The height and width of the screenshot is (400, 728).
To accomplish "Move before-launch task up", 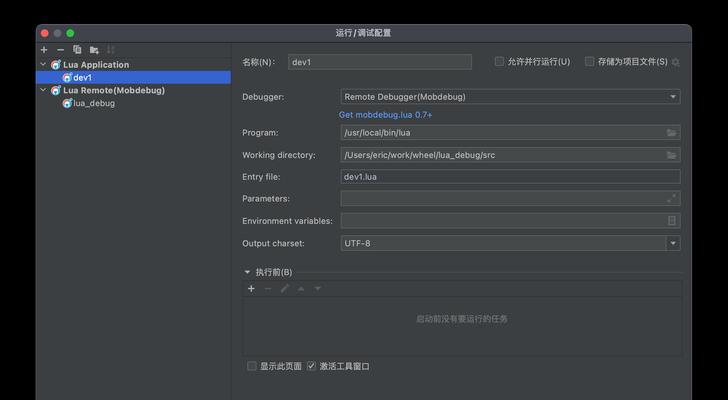I will 301,289.
